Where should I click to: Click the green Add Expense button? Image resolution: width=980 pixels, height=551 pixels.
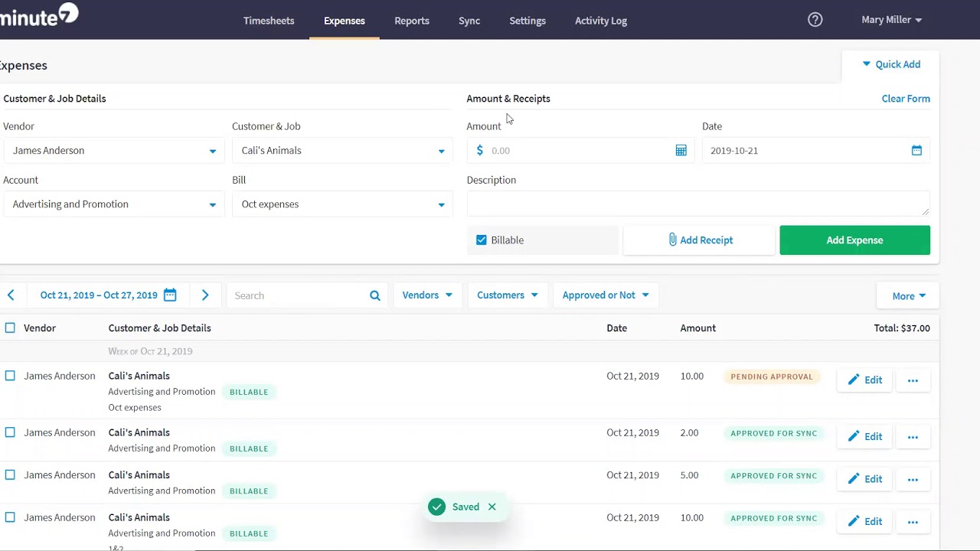coord(854,240)
